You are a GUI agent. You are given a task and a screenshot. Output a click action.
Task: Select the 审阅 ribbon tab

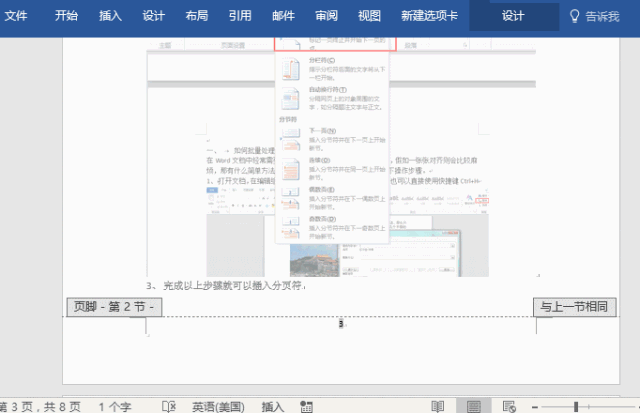point(327,16)
